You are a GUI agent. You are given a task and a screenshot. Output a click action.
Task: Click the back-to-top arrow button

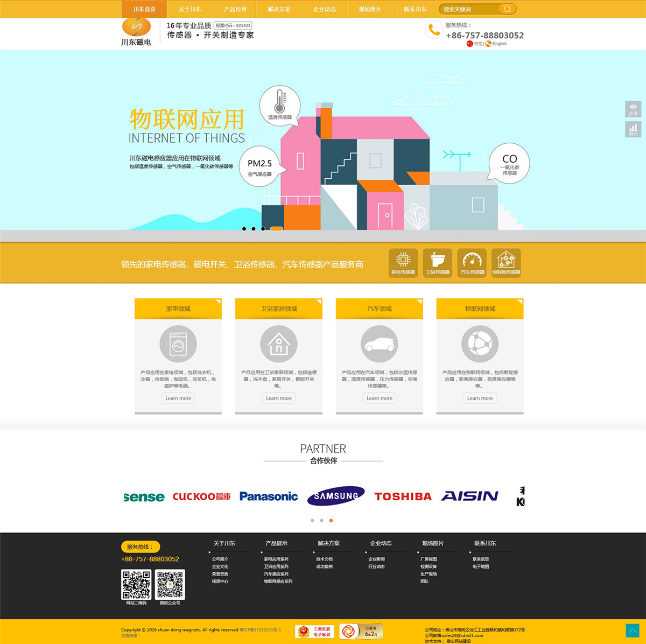(633, 631)
